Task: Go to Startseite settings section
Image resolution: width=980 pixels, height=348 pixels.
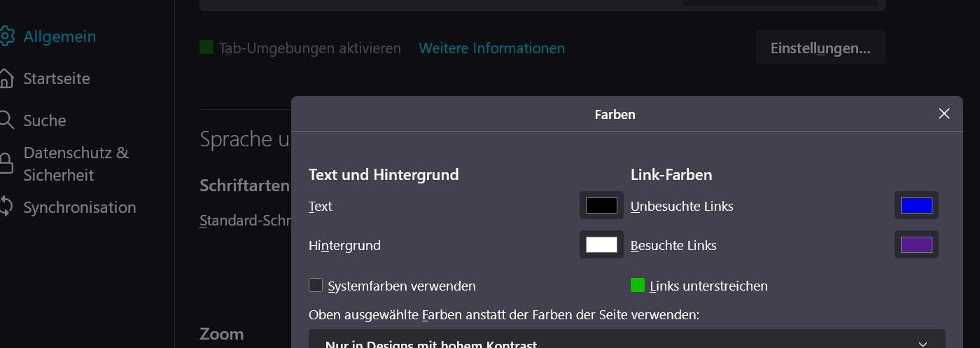Action: (57, 78)
